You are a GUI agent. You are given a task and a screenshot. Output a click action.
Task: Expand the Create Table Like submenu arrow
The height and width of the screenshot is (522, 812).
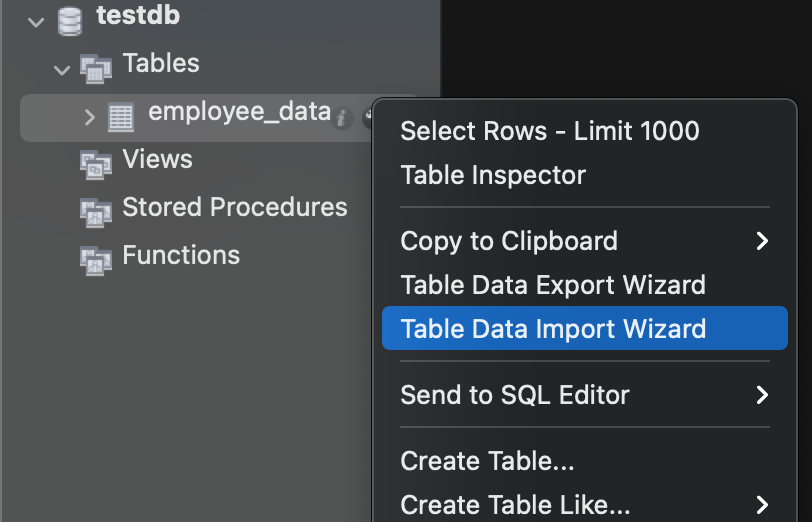point(762,503)
